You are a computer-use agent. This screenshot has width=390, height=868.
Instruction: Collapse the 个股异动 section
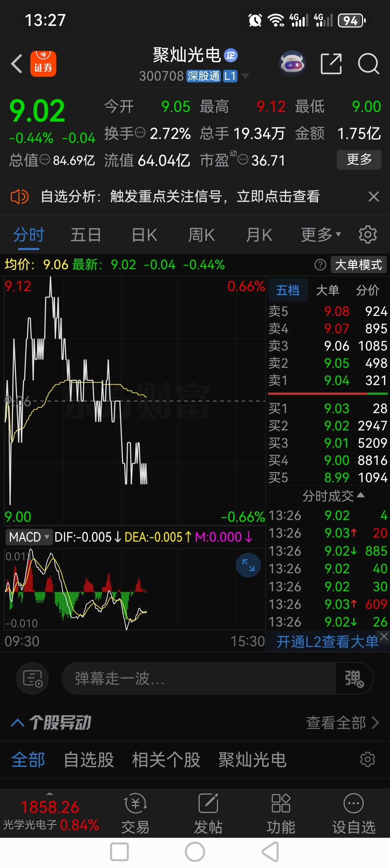pos(18,723)
